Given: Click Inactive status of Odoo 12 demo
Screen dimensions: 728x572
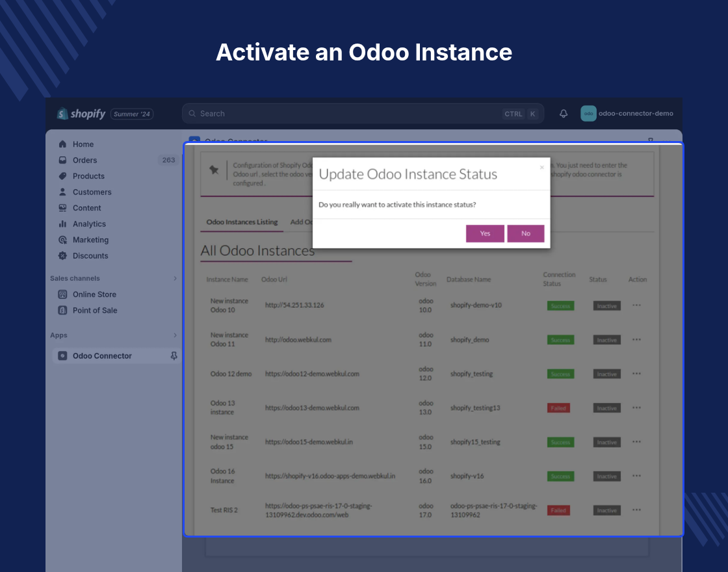Looking at the screenshot, I should coord(607,374).
